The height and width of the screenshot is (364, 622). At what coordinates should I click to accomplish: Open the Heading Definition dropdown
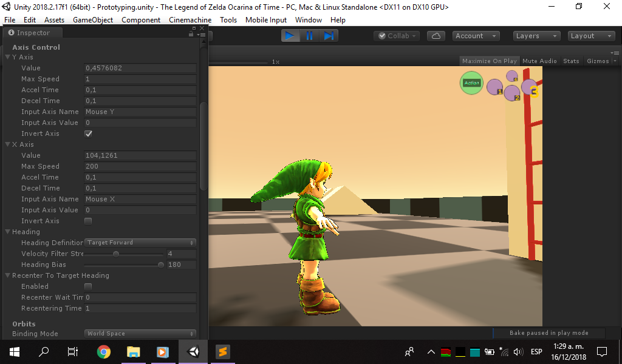[140, 243]
